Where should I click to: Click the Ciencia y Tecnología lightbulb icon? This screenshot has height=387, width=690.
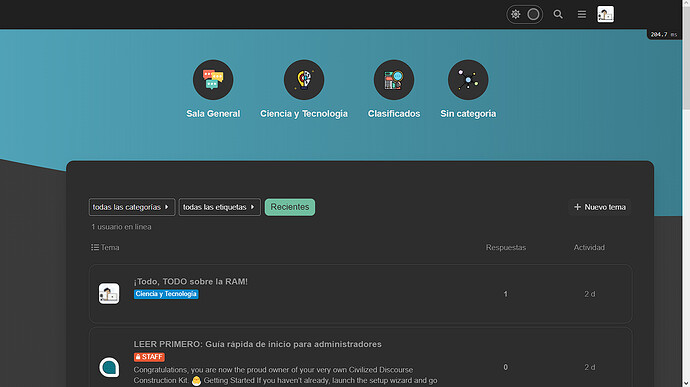pos(304,80)
